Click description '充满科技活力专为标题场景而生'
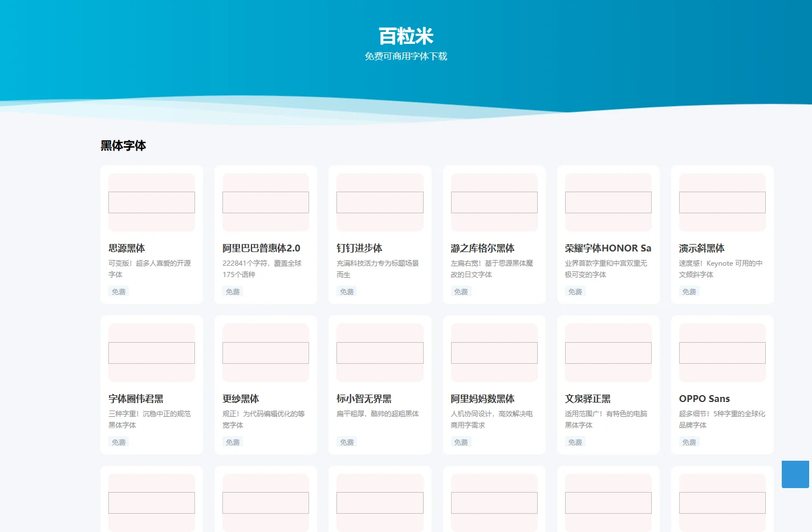812x532 pixels. (x=378, y=269)
